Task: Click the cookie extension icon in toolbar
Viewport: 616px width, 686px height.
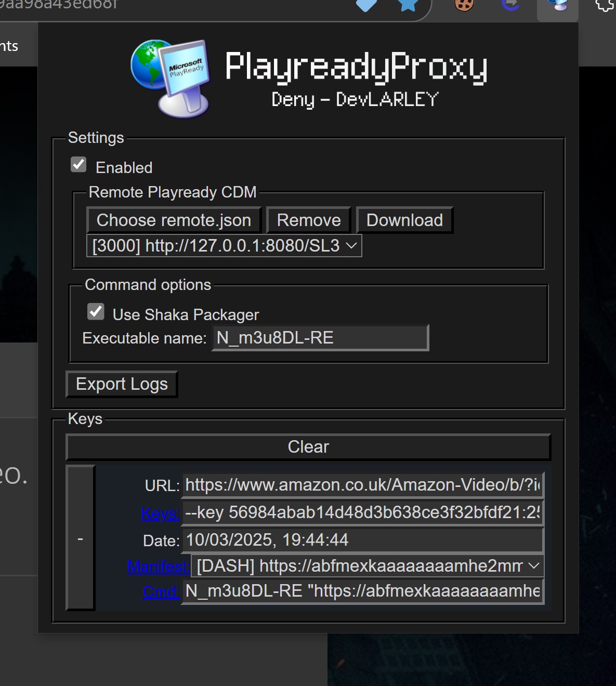Action: pyautogui.click(x=464, y=5)
